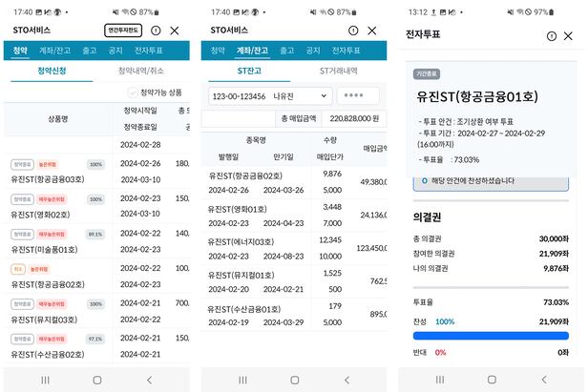Open the 유진ST(미술품01호) product row

46,250
